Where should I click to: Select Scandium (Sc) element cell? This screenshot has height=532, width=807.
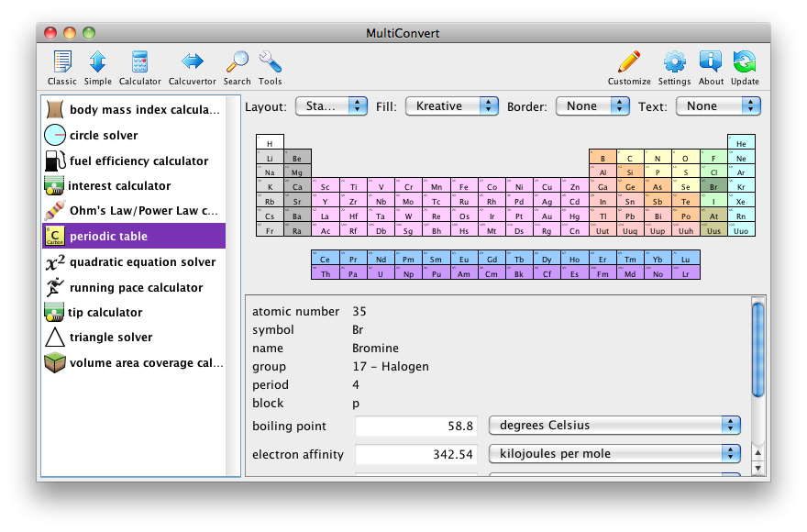pos(326,186)
